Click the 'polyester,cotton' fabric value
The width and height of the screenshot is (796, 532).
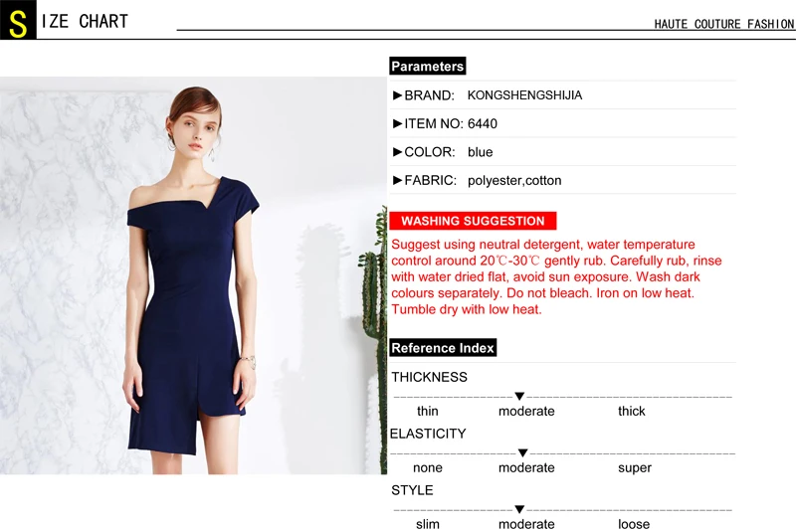point(514,181)
